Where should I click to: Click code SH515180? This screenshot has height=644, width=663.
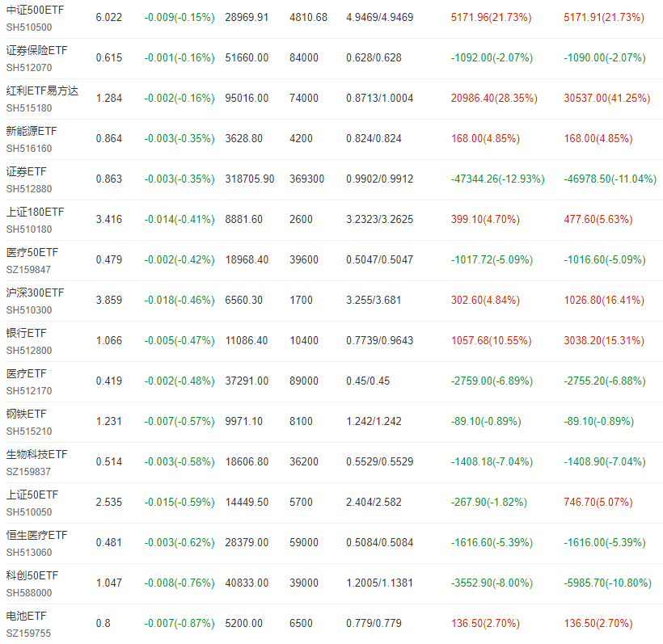[x=29, y=108]
